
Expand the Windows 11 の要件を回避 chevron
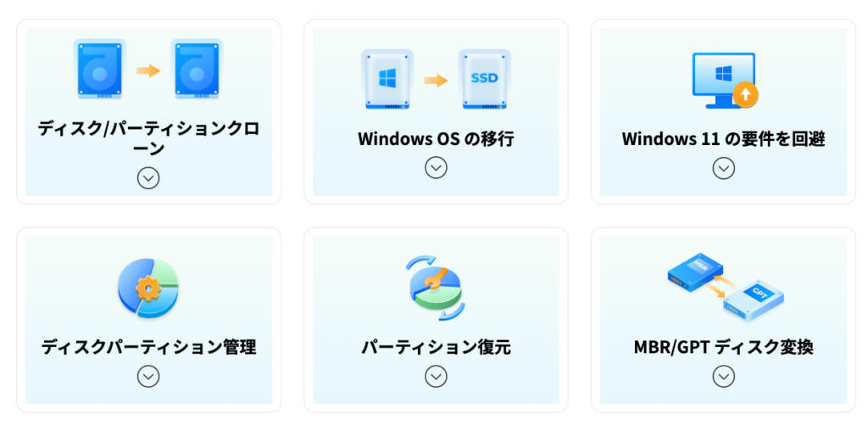[724, 167]
